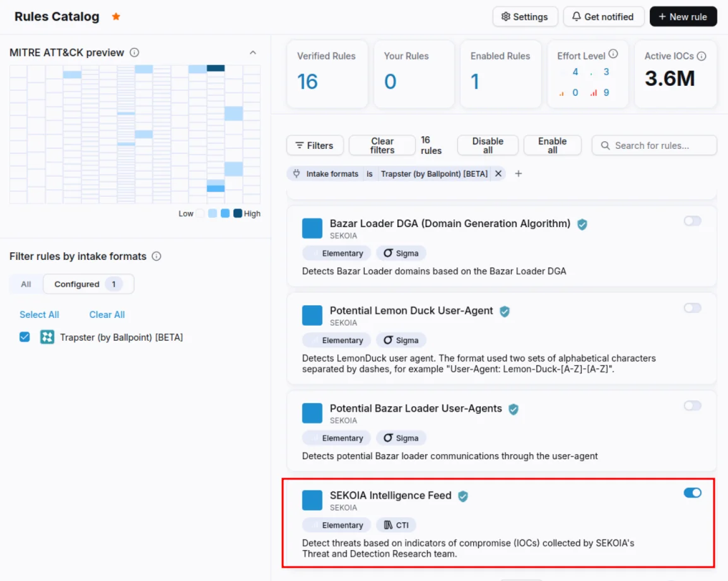Open SEKOIA Intelligence Feed rule title
Image resolution: width=728 pixels, height=581 pixels.
390,496
